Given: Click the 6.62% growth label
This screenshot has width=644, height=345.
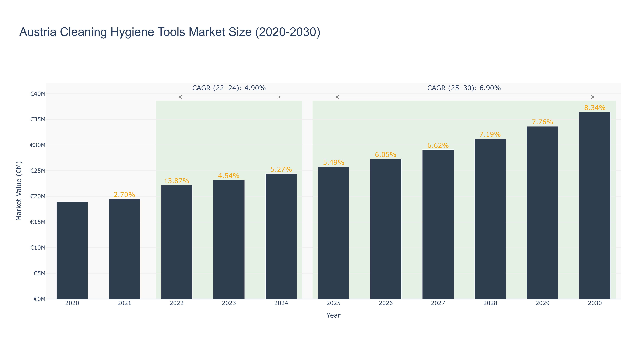Looking at the screenshot, I should coord(438,145).
